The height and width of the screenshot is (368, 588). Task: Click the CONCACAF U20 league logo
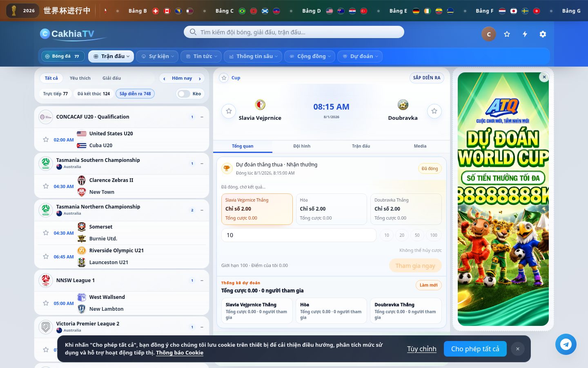pos(46,117)
